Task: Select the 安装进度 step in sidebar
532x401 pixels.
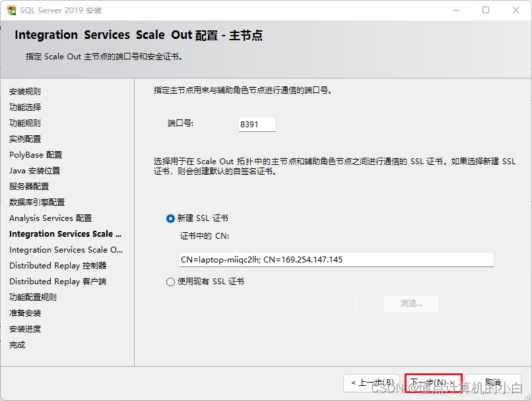Action: [x=25, y=329]
